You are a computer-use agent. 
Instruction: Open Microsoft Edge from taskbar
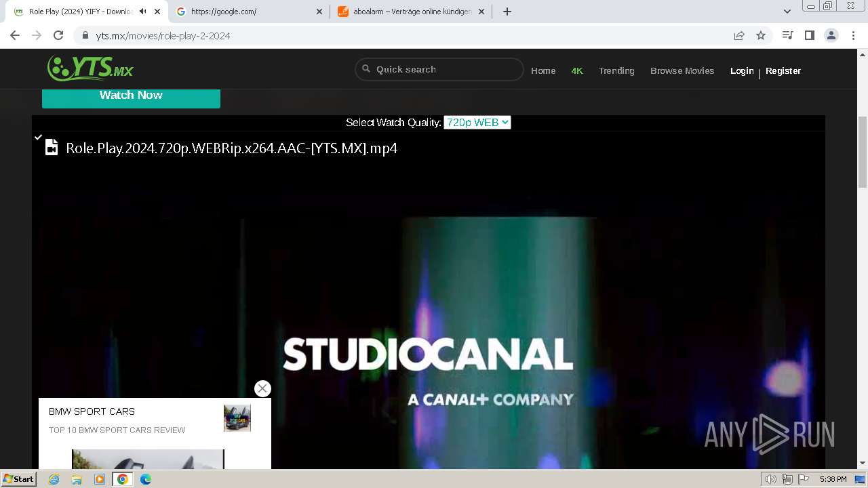(146, 479)
